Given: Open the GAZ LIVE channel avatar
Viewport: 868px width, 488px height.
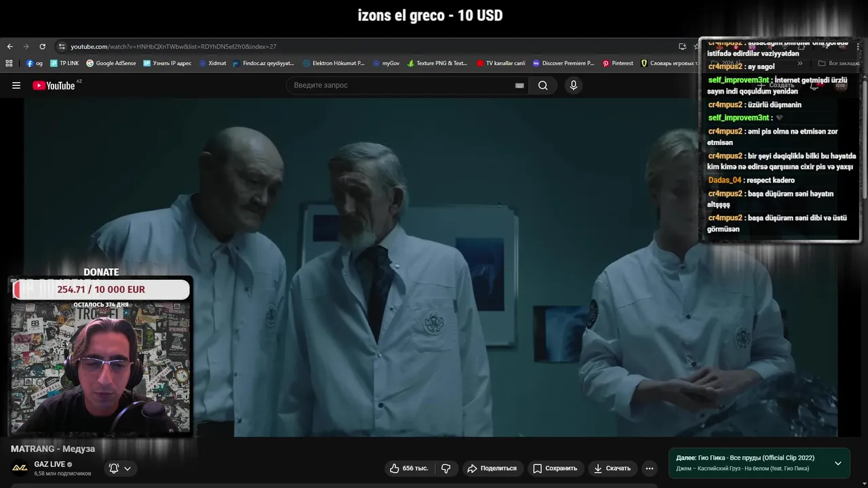Looking at the screenshot, I should pyautogui.click(x=20, y=468).
